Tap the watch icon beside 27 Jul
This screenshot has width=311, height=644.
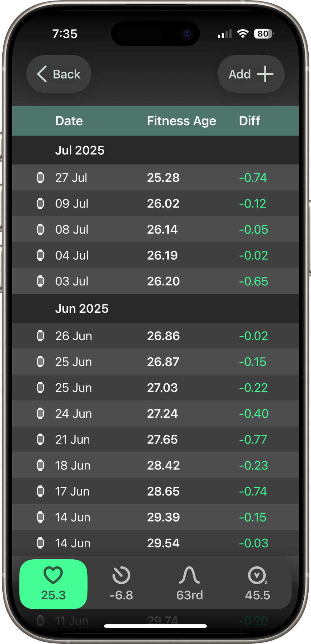point(40,178)
